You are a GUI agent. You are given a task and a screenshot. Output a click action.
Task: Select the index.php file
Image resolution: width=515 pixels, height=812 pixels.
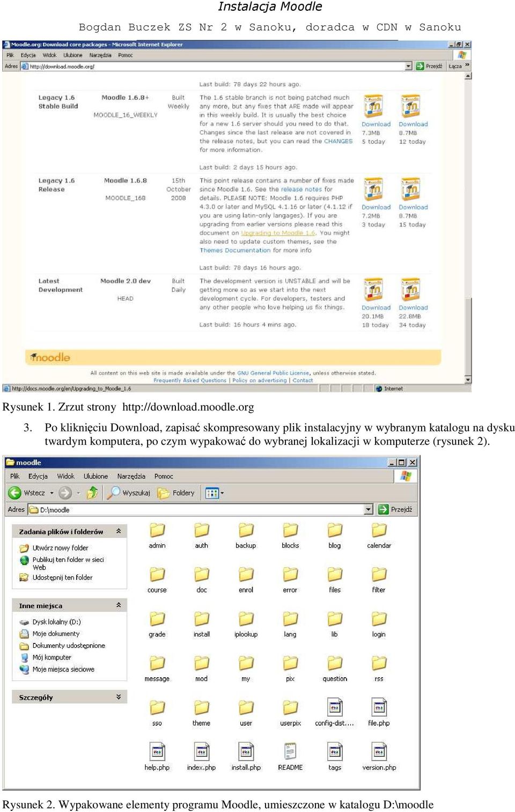click(x=202, y=757)
